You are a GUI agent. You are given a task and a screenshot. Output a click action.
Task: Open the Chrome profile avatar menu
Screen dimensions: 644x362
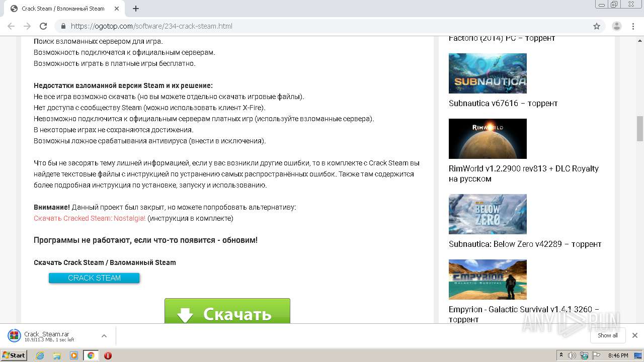[616, 26]
